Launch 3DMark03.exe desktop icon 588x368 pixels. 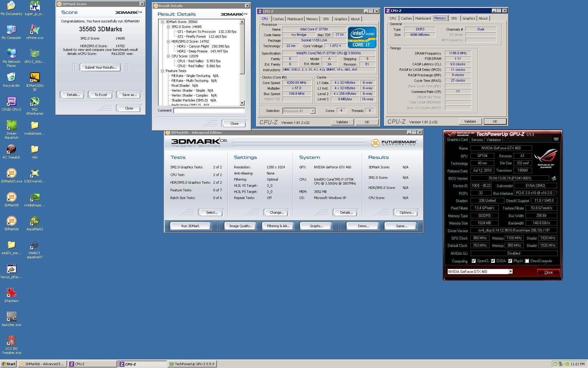pos(11,176)
